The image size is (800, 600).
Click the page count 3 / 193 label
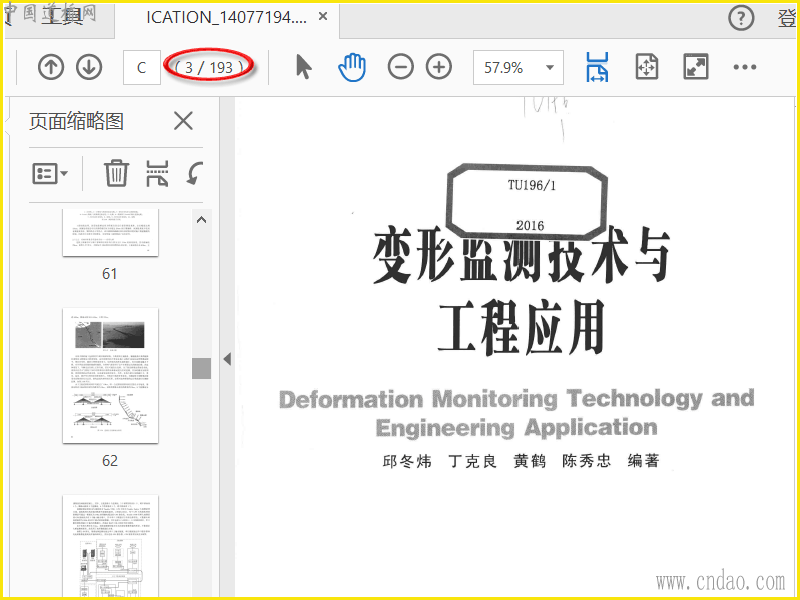pyautogui.click(x=209, y=67)
